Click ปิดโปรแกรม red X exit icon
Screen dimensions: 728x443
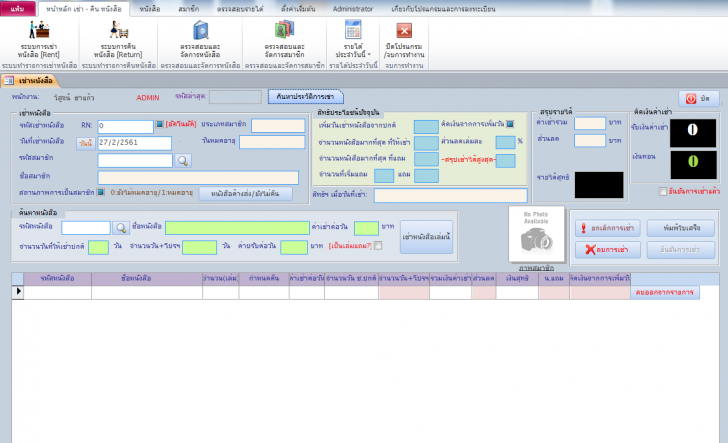click(x=404, y=31)
